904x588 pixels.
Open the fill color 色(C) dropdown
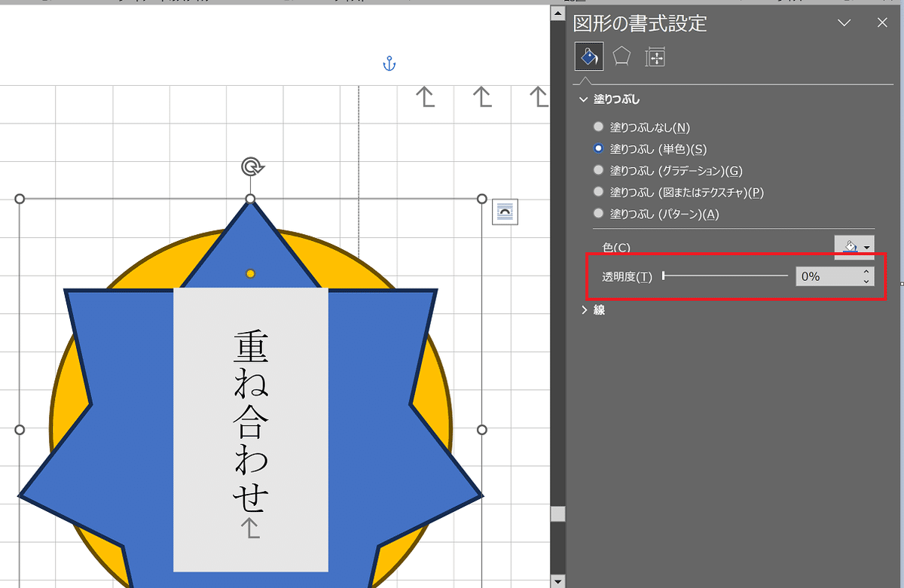tap(855, 247)
